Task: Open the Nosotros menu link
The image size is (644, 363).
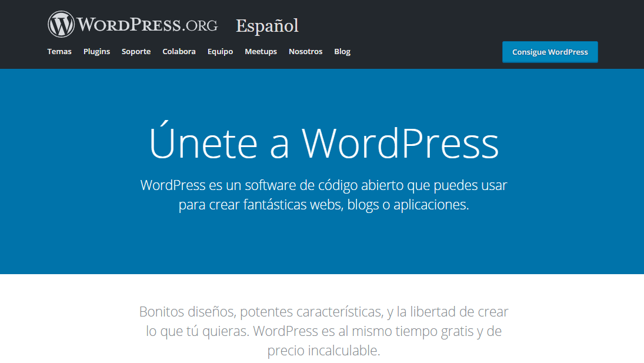Action: click(x=306, y=51)
